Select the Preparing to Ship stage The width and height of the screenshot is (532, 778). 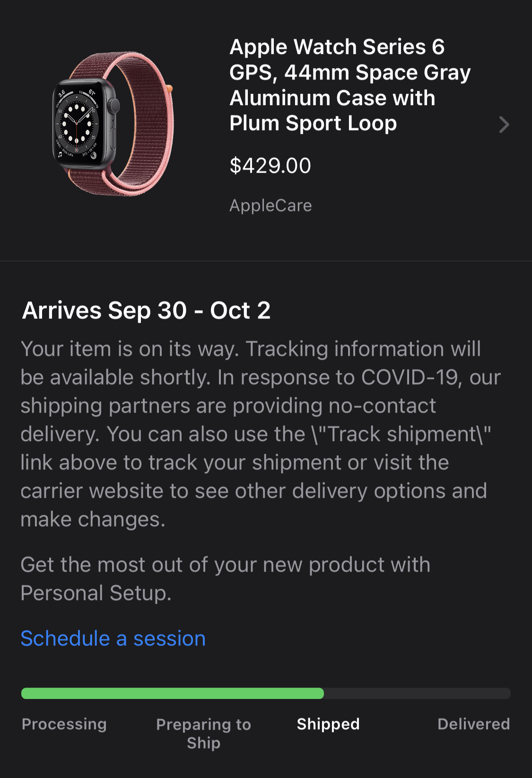click(x=203, y=733)
